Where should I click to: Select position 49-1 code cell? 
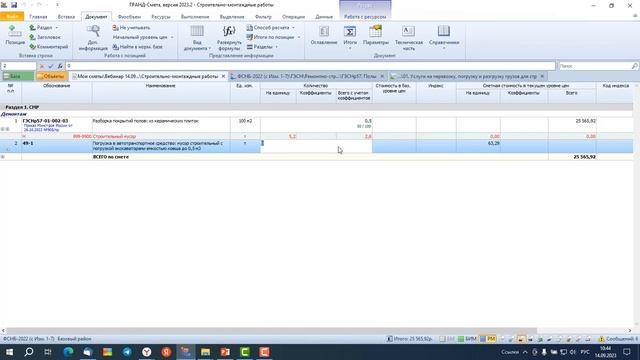(57, 146)
